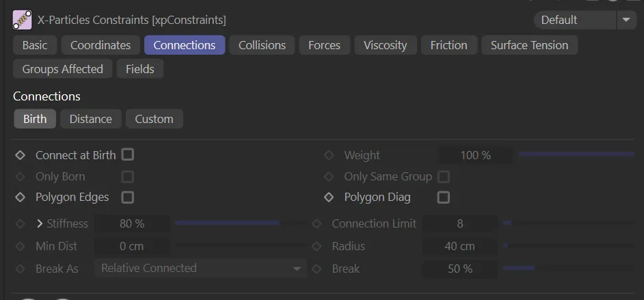
Task: Click keyframe diamond beside Connection Limit
Action: pyautogui.click(x=317, y=224)
